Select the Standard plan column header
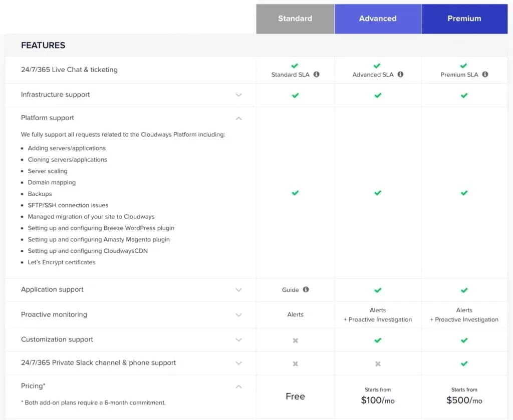Viewport: 513px width, 420px height. coord(295,19)
